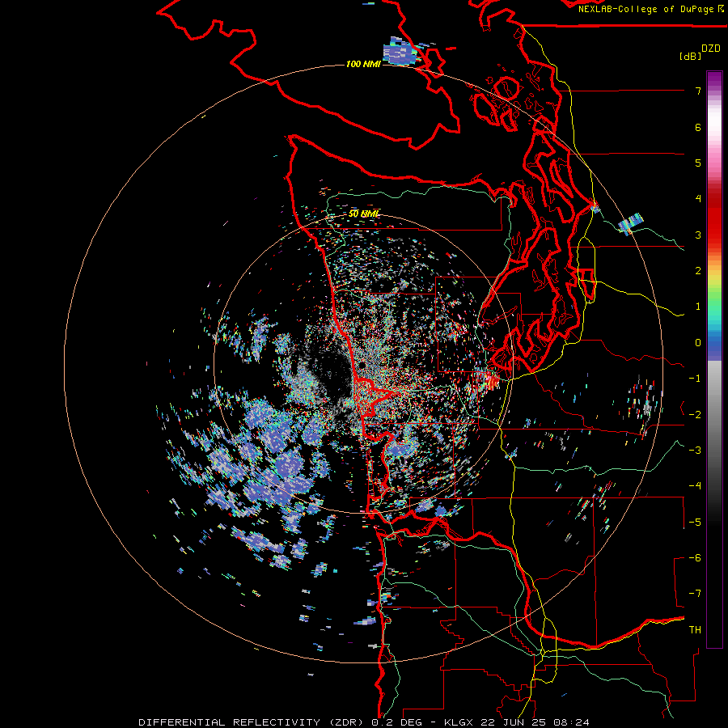This screenshot has height=728, width=728.
Task: Click the 5 value on color scale
Action: (698, 163)
